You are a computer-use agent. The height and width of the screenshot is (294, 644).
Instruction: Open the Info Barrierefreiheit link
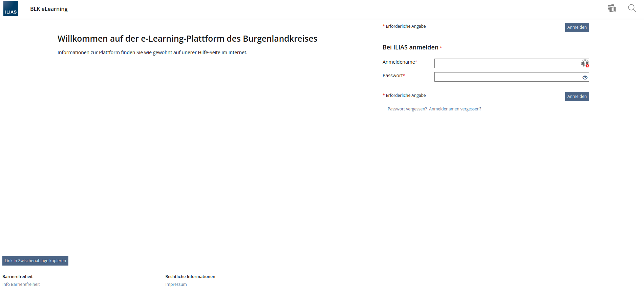click(21, 285)
